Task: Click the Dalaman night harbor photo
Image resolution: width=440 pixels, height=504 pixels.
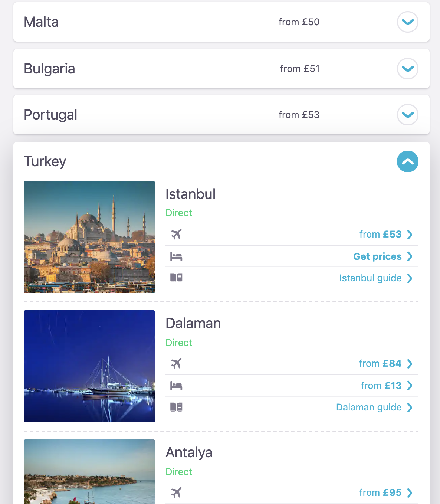Action: coord(89,366)
